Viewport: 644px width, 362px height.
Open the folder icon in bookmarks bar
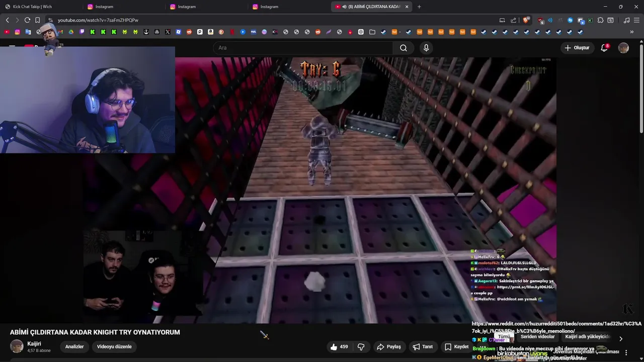(x=372, y=32)
